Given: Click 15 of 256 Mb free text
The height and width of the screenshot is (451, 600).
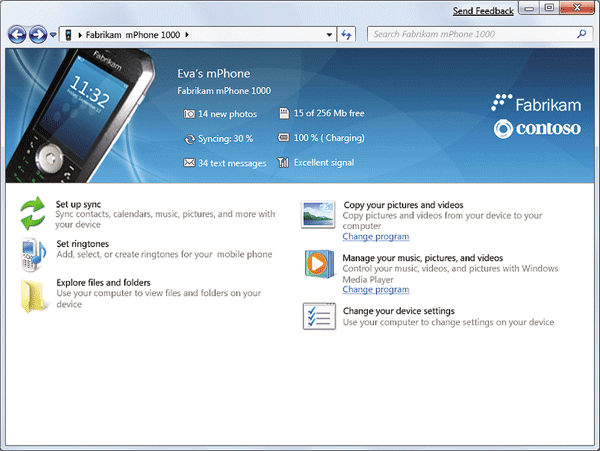Looking at the screenshot, I should click(x=329, y=113).
